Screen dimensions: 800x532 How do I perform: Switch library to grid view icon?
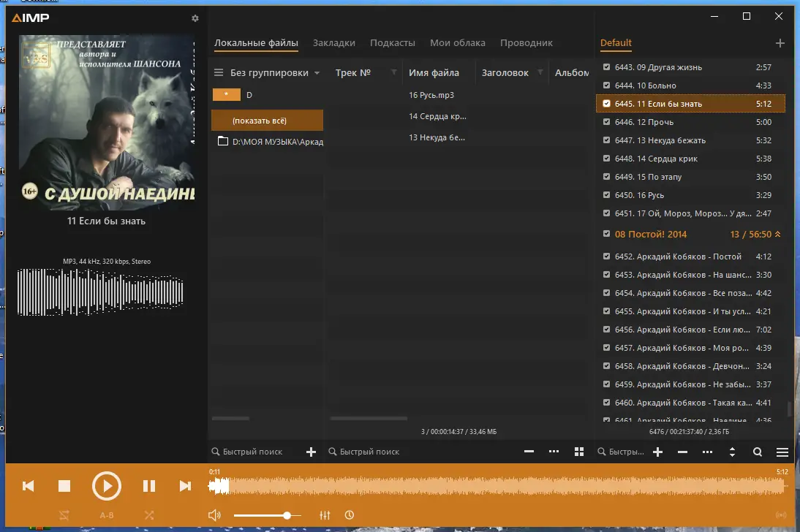(579, 452)
